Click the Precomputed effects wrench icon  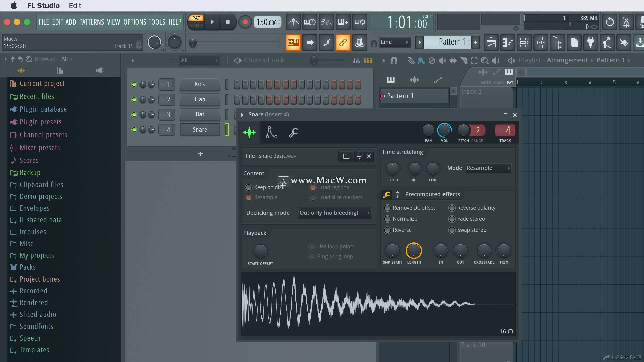tap(386, 194)
